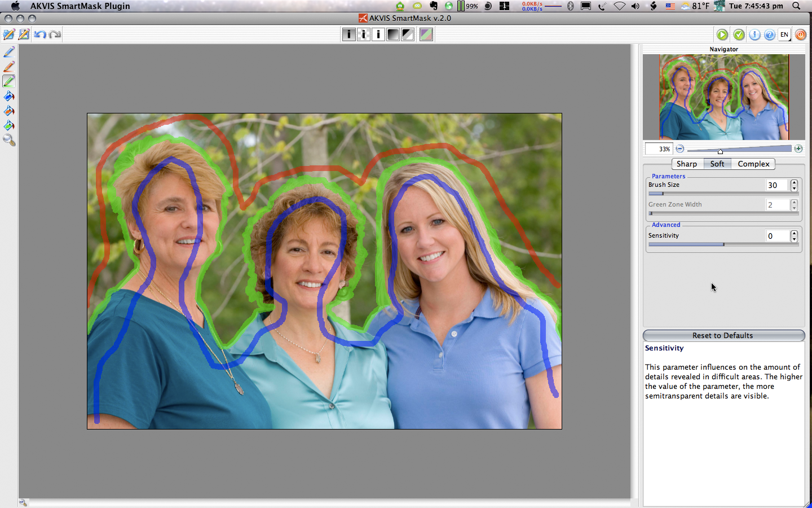Choose the red paint bucket tool
This screenshot has width=812, height=508.
9,111
